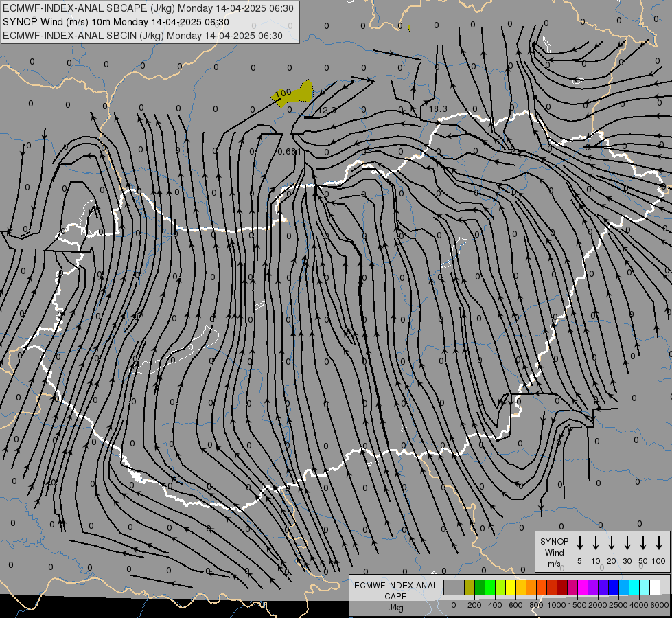Click the 12.3 wind value label
The height and width of the screenshot is (618, 672).
point(327,111)
